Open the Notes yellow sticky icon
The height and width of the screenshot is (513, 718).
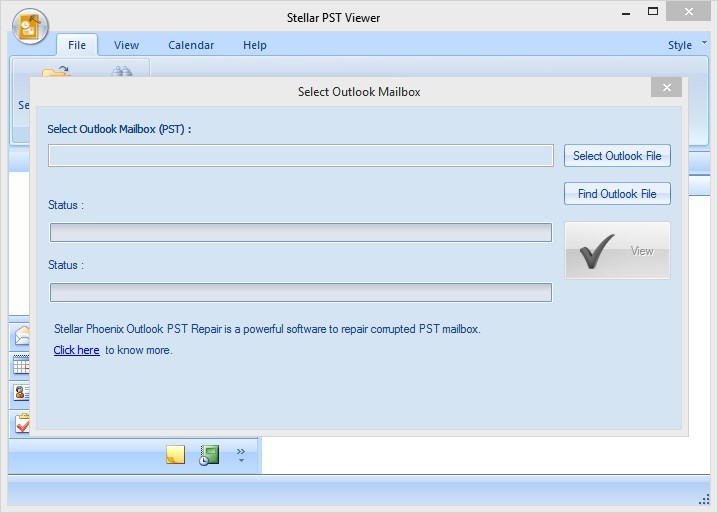coord(175,455)
